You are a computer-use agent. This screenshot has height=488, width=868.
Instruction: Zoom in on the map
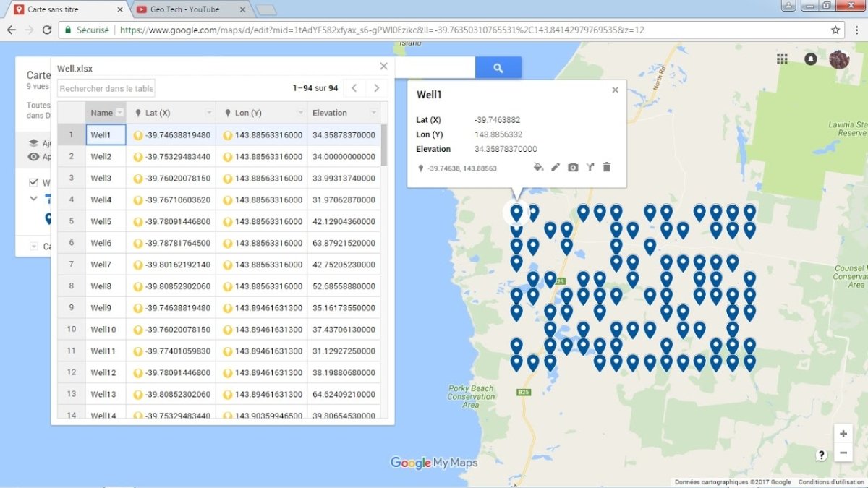[x=843, y=434]
